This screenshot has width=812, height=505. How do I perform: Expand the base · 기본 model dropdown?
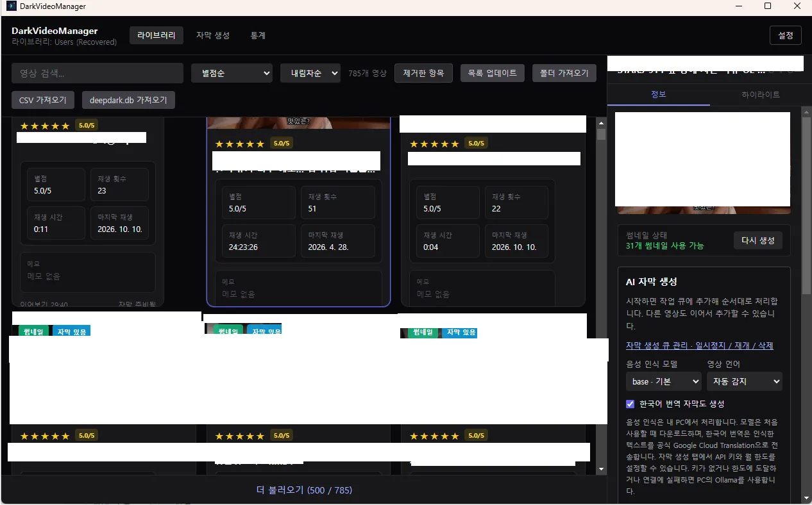point(664,381)
